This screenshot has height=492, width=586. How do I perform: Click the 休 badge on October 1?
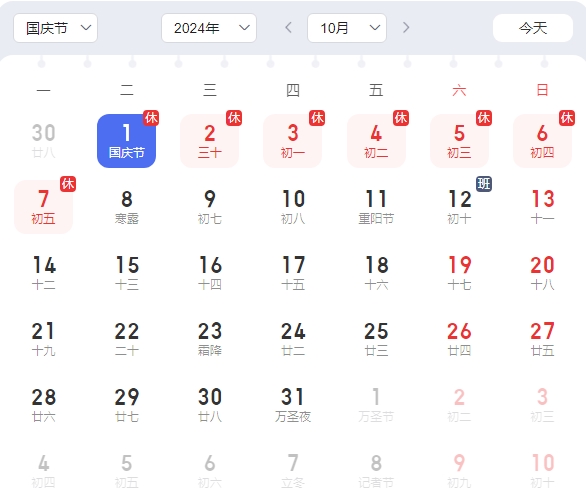[151, 118]
